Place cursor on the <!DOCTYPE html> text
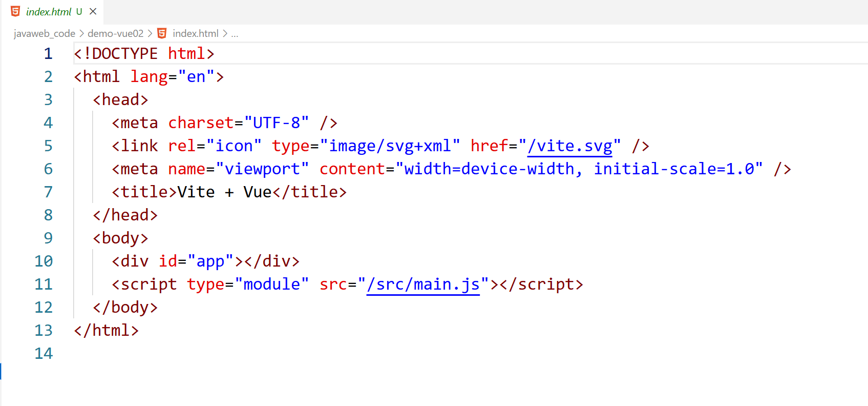The image size is (868, 406). coord(144,53)
